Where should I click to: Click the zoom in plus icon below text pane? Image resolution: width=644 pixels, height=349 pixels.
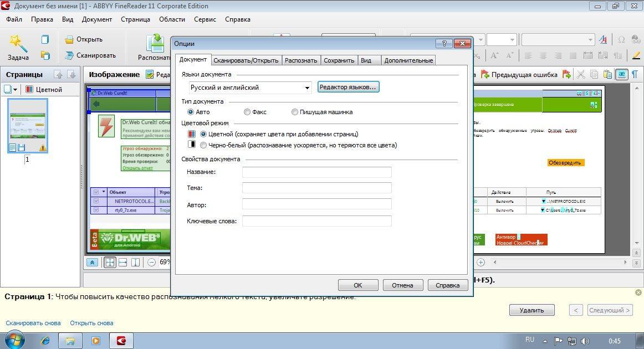pyautogui.click(x=481, y=262)
